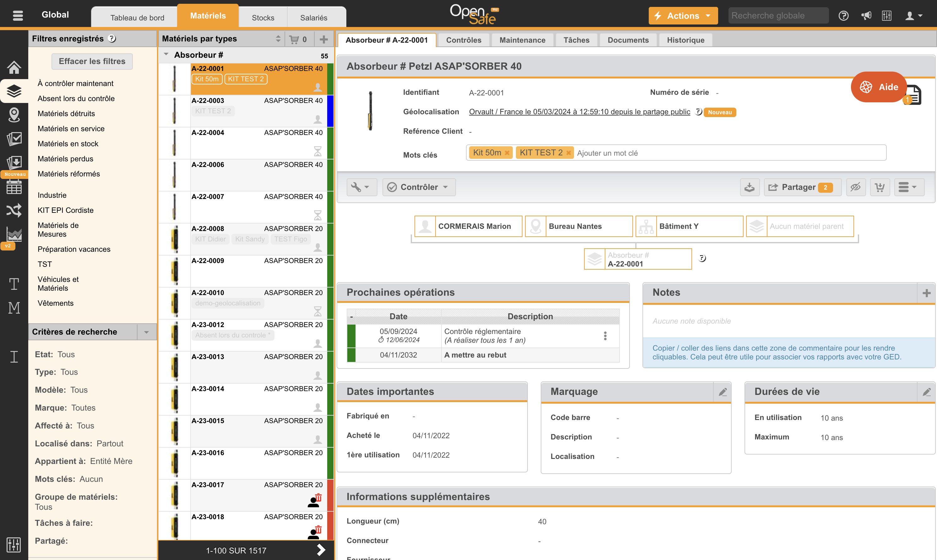The image size is (937, 560).
Task: Open the layers materials sidebar icon
Action: tap(14, 91)
